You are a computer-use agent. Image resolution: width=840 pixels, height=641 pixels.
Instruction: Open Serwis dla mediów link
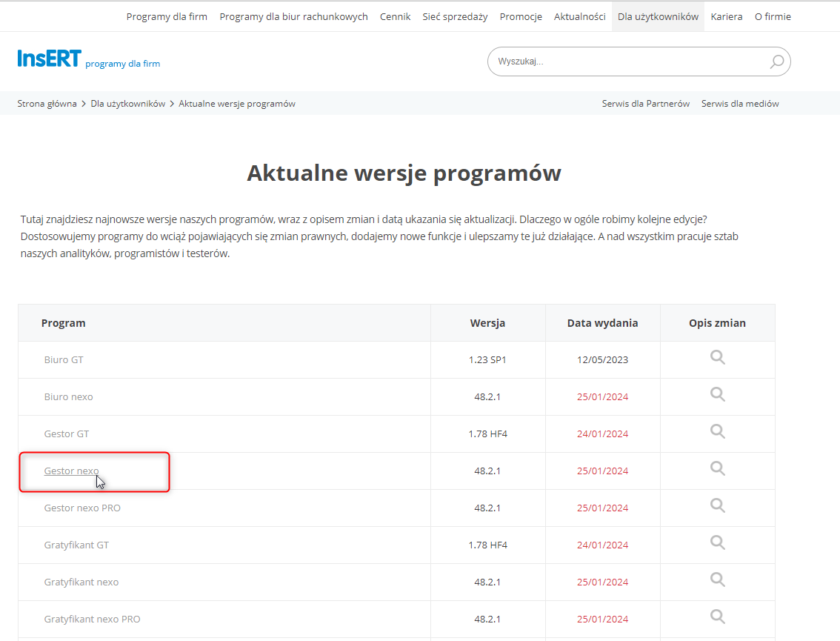(740, 104)
